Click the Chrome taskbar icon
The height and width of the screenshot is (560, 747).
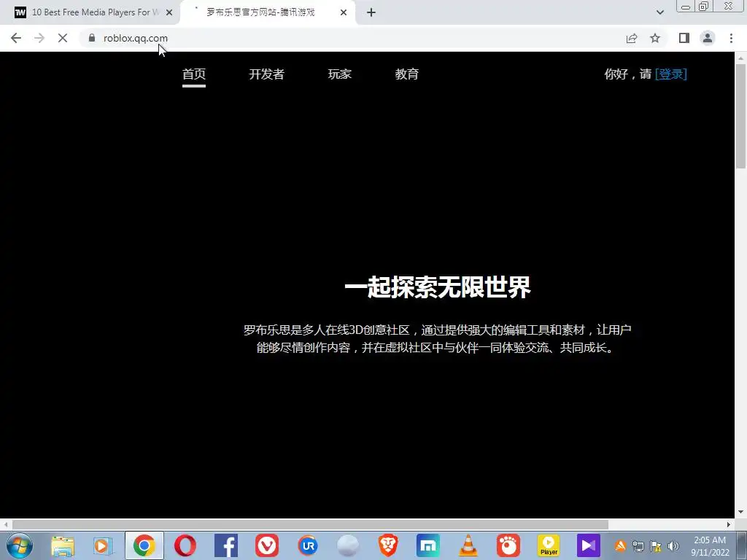point(144,545)
